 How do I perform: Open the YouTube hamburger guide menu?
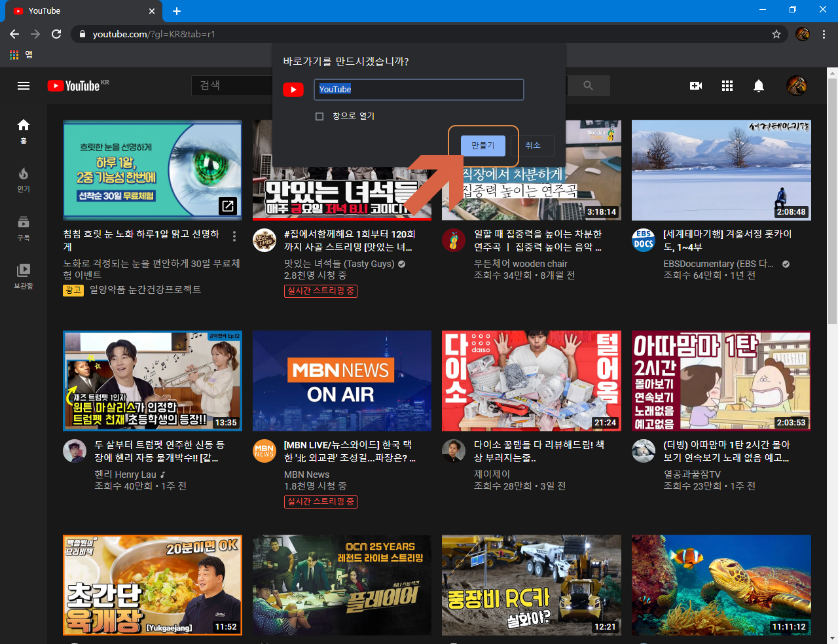(x=24, y=86)
